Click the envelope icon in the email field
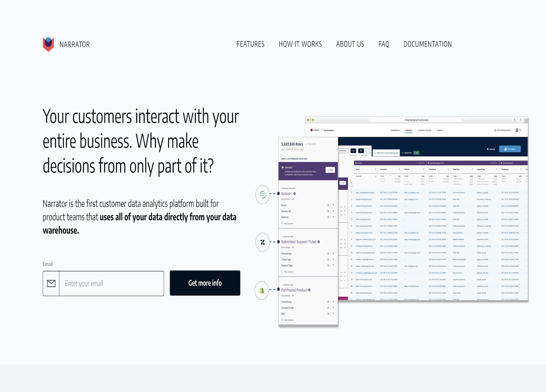 click(x=51, y=283)
